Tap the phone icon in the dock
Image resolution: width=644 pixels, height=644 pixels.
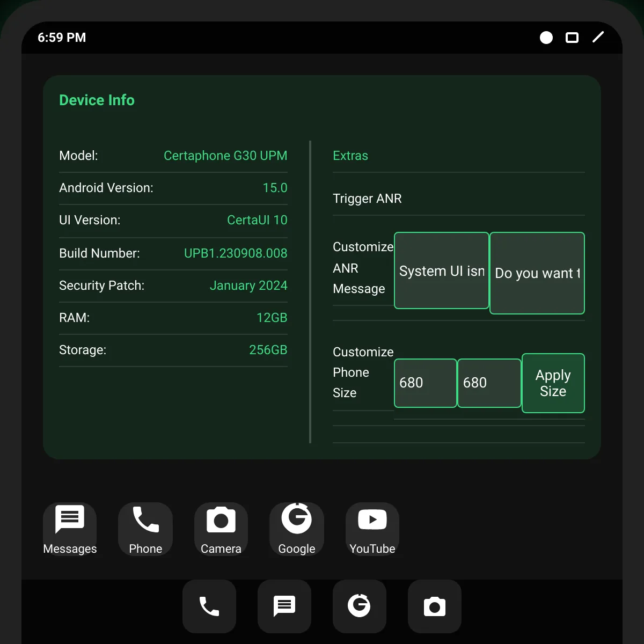click(209, 606)
